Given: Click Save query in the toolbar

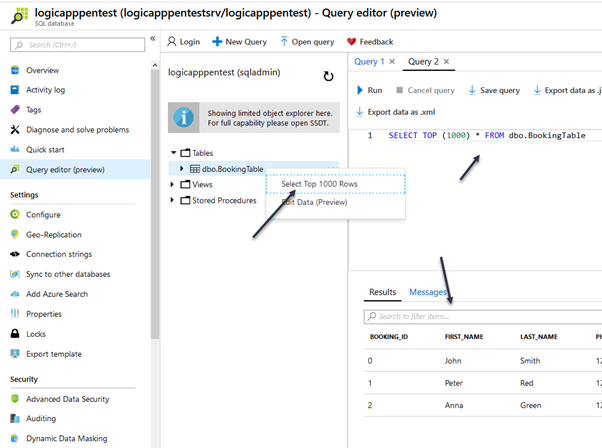Looking at the screenshot, I should [x=493, y=90].
